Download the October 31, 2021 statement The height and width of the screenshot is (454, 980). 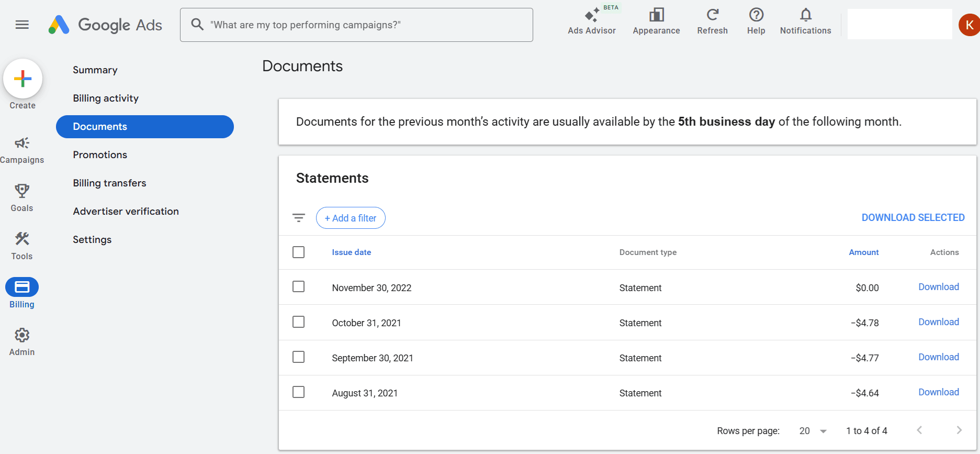point(939,322)
